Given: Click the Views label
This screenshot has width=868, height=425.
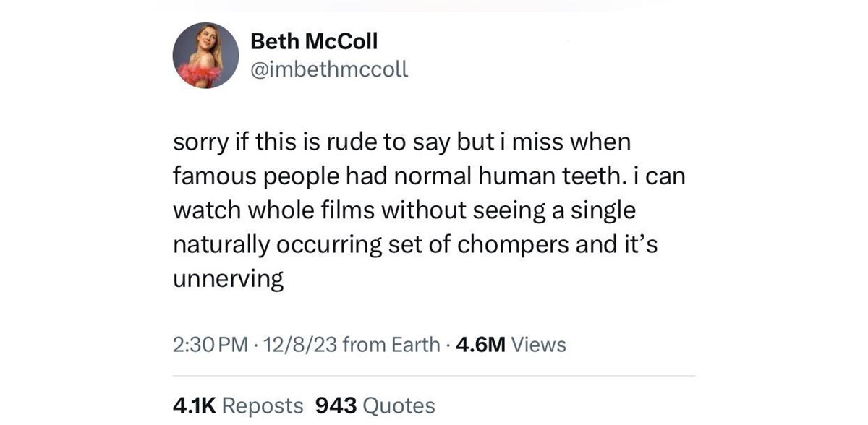Looking at the screenshot, I should point(539,345).
